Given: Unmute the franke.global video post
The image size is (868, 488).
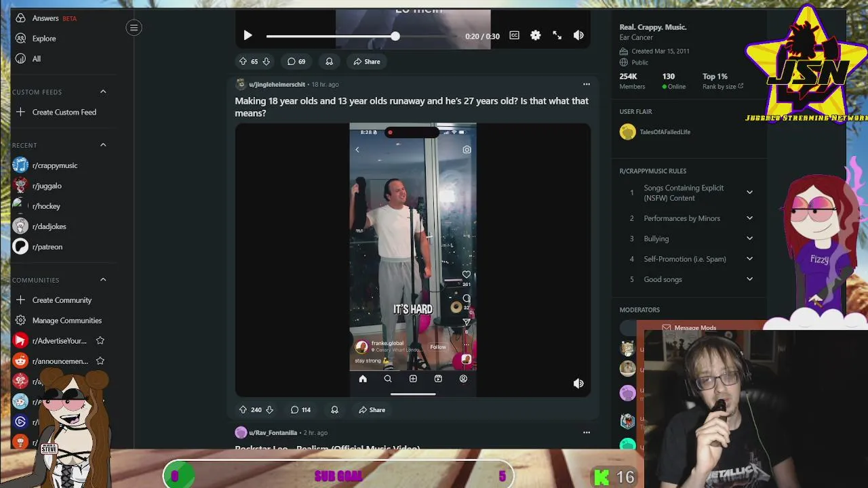Looking at the screenshot, I should click(x=578, y=384).
